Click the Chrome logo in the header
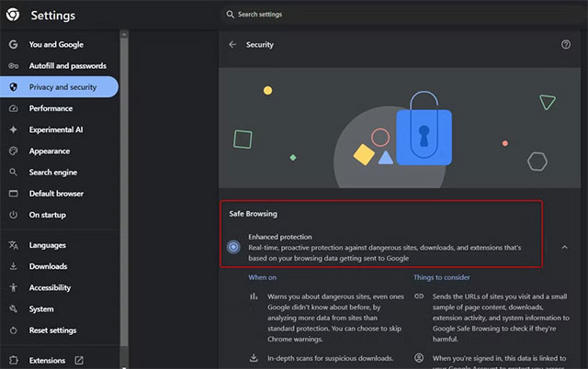 (x=13, y=15)
